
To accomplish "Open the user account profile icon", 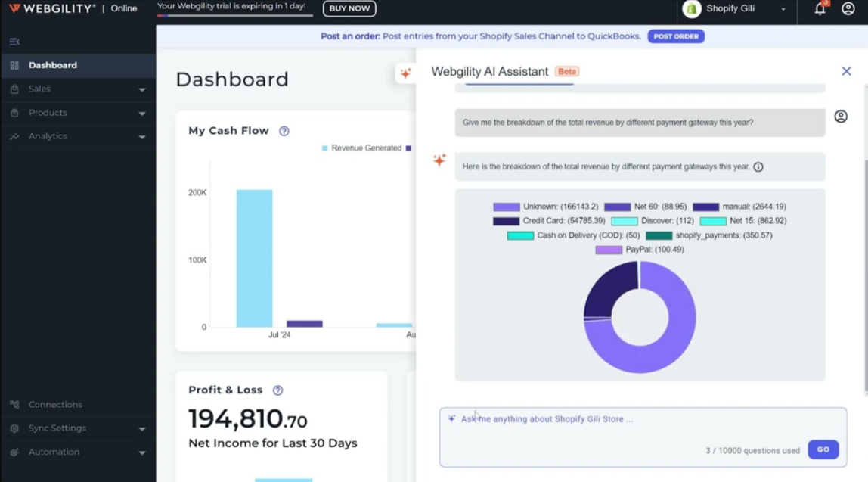I will [848, 8].
